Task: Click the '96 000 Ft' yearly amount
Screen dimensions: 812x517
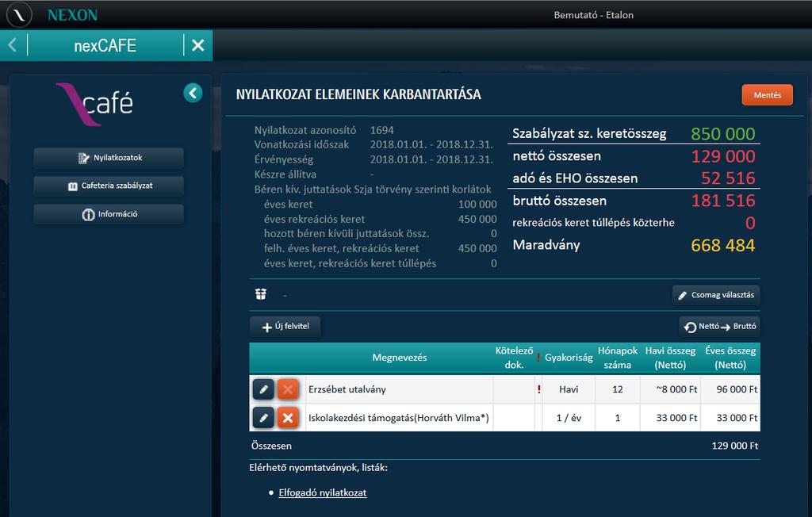Action: pos(737,389)
